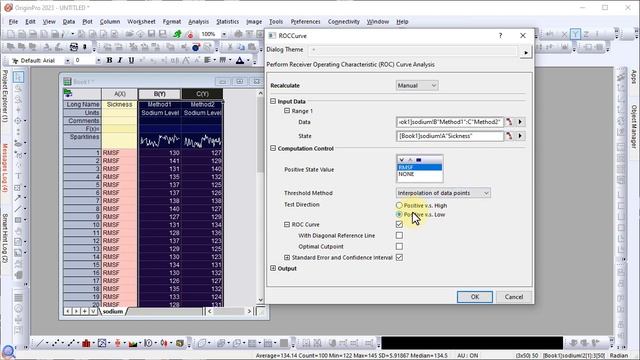Click the OriginPro magnifier icon at bottom left

(x=8, y=351)
